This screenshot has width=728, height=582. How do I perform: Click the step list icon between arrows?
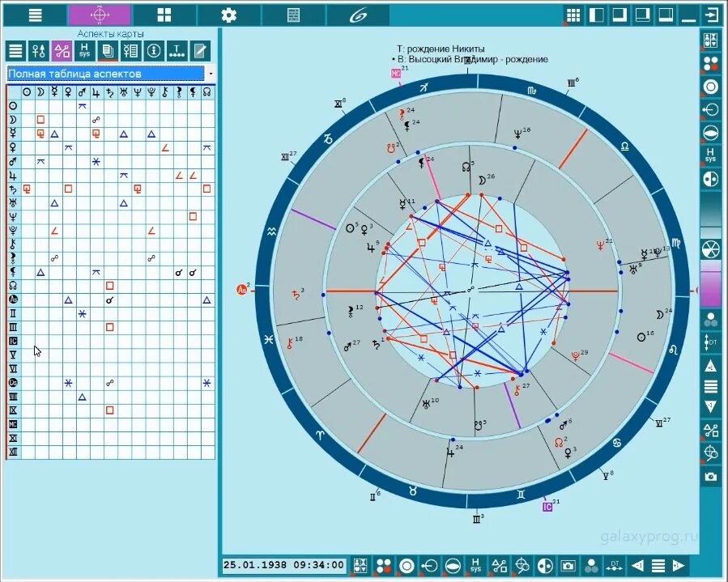pyautogui.click(x=658, y=566)
